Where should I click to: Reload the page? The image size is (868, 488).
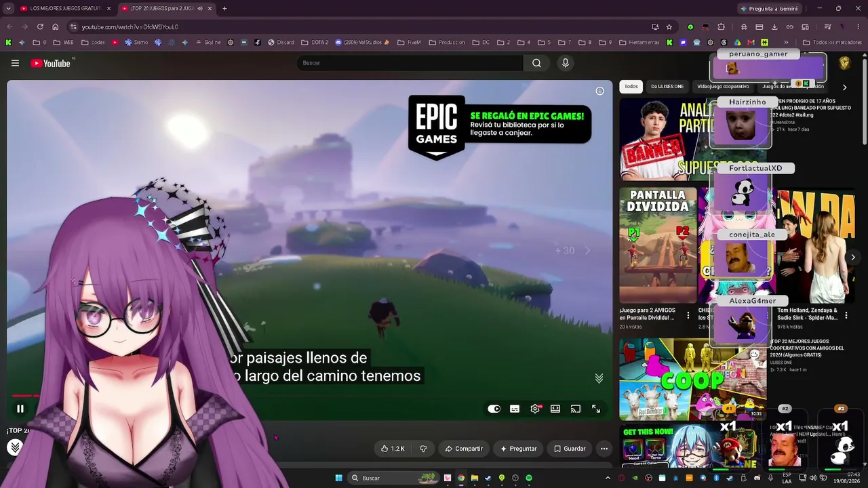click(x=40, y=26)
